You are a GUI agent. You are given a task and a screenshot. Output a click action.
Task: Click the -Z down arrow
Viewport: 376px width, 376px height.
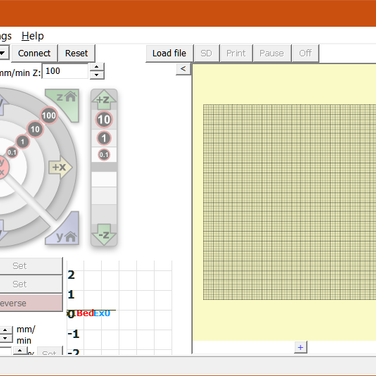pos(104,235)
